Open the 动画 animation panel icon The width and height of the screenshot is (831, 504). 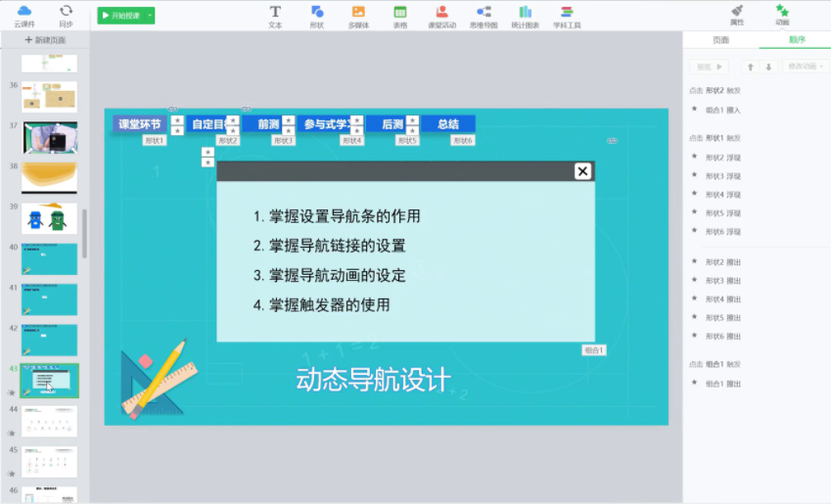click(x=782, y=15)
